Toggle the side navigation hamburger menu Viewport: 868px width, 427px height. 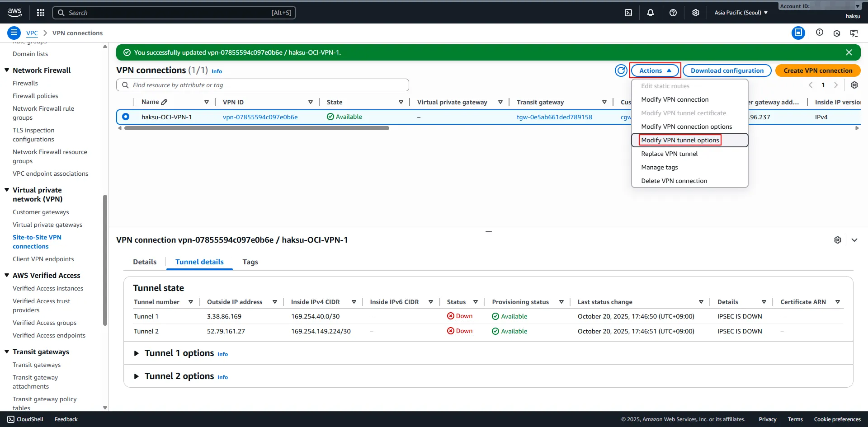14,33
